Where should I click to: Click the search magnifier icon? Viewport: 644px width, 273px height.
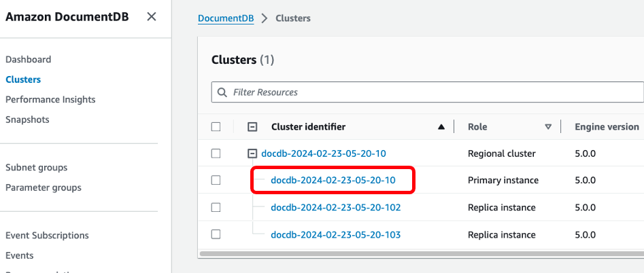tap(222, 92)
